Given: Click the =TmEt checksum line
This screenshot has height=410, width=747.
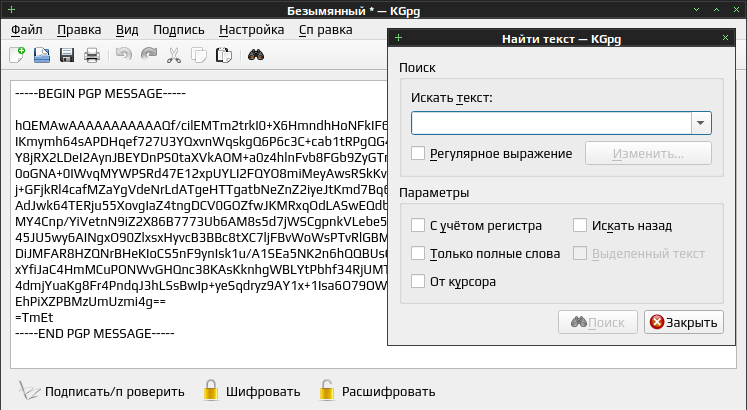Looking at the screenshot, I should click(x=34, y=317).
